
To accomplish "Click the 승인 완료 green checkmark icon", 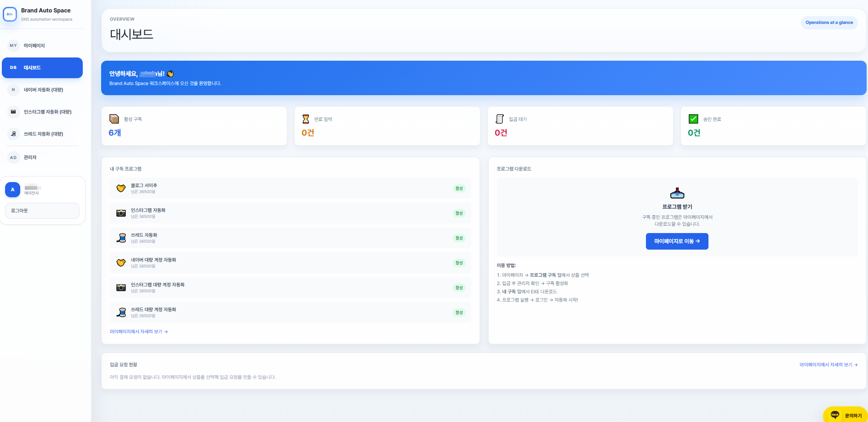I will (693, 119).
